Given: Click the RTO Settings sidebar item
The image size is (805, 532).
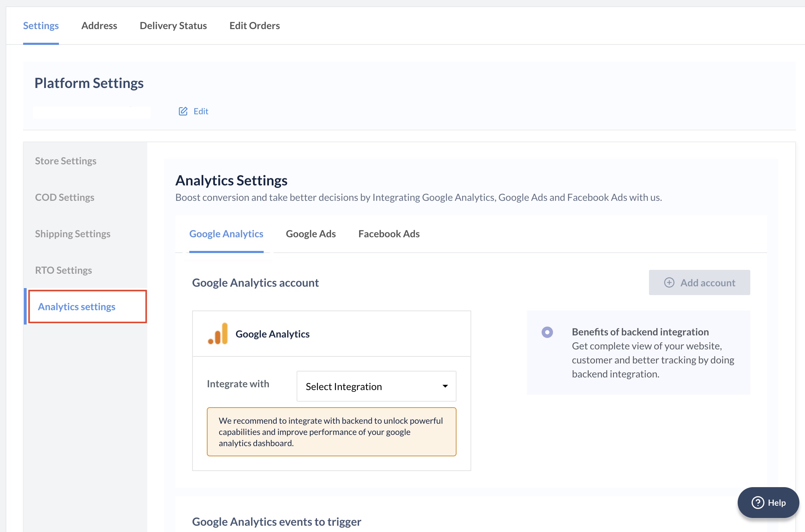Looking at the screenshot, I should [63, 270].
